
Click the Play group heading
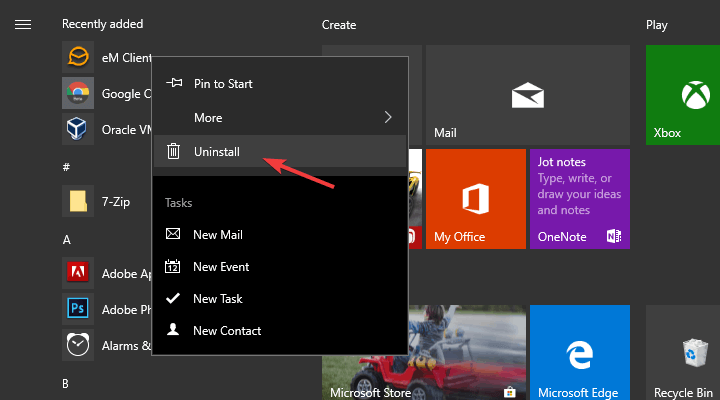click(657, 25)
